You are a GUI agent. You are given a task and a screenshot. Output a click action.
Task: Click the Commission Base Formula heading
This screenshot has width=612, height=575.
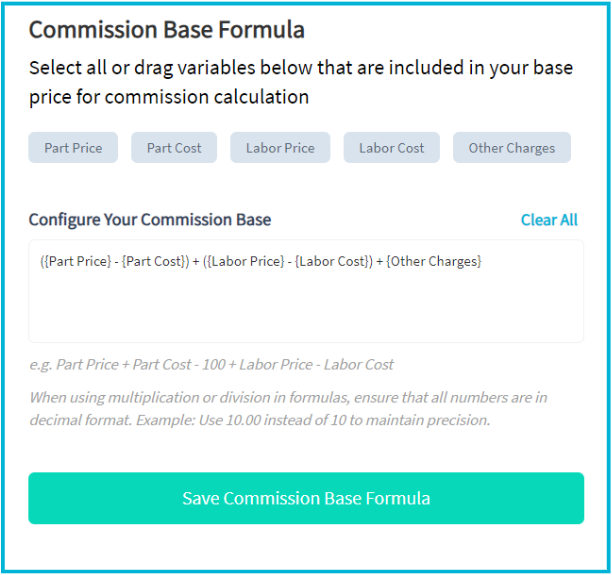167,30
